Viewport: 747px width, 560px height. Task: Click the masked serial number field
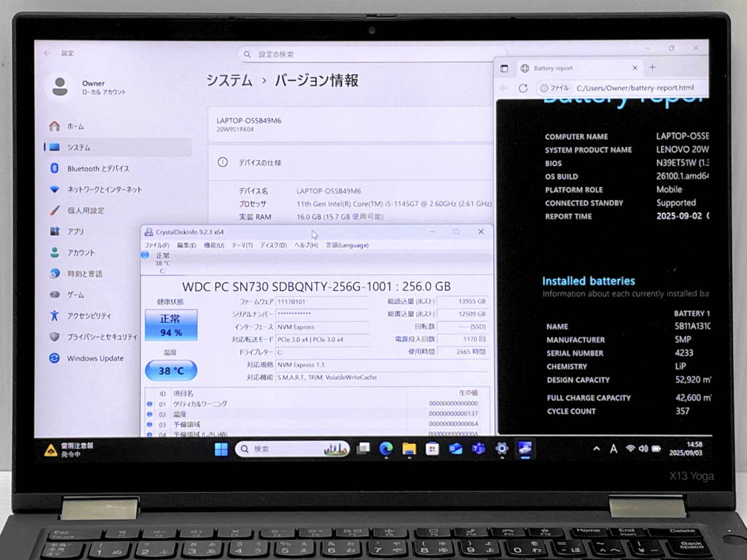pyautogui.click(x=323, y=314)
